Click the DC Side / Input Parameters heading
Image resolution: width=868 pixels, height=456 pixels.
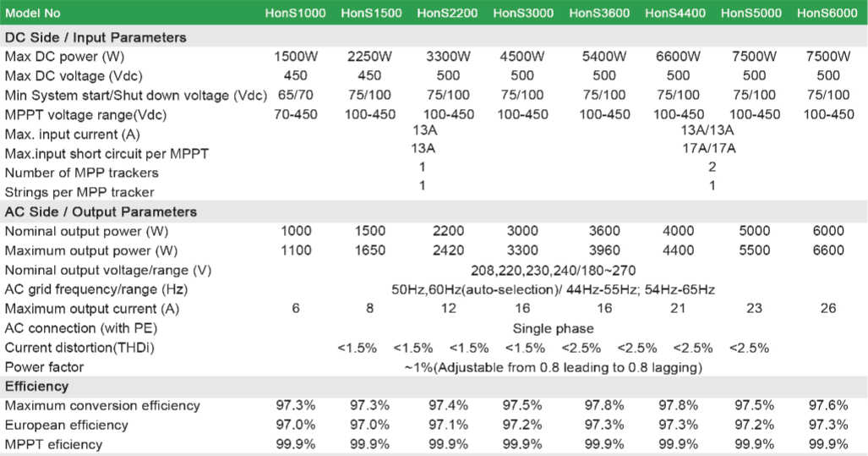pos(96,37)
